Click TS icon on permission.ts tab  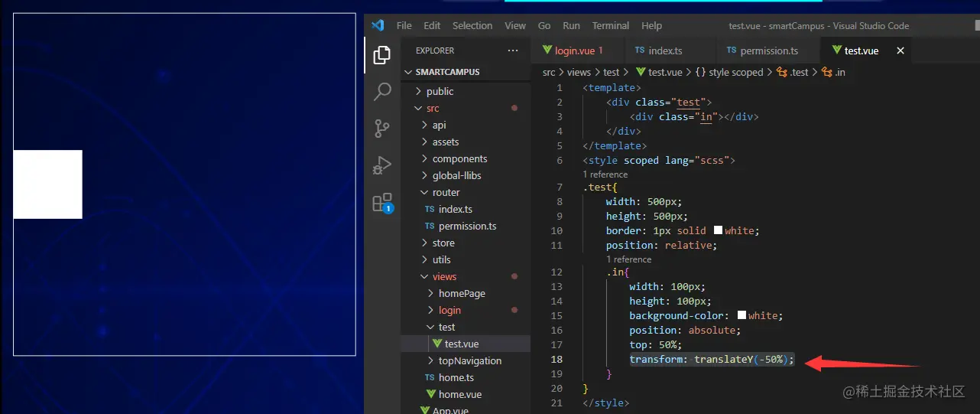[732, 51]
